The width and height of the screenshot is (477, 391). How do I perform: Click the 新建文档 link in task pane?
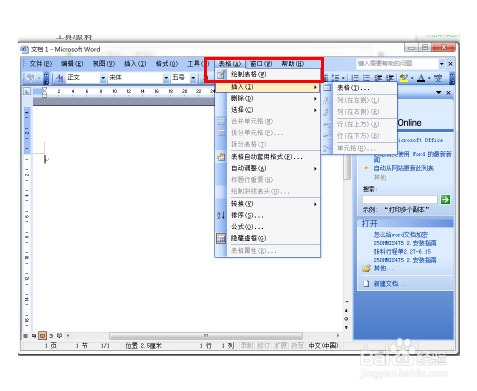pos(388,284)
